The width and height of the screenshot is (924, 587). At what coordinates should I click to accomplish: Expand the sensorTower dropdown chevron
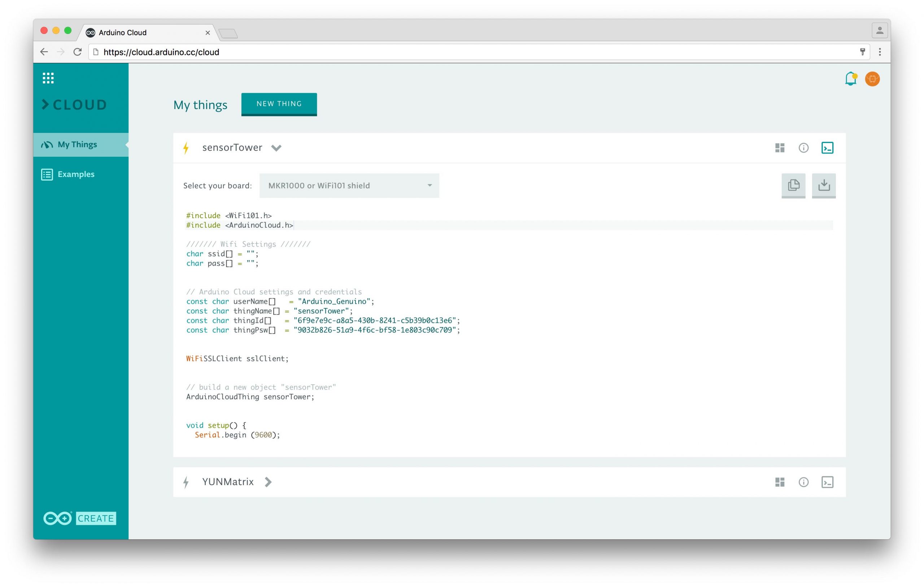tap(277, 147)
